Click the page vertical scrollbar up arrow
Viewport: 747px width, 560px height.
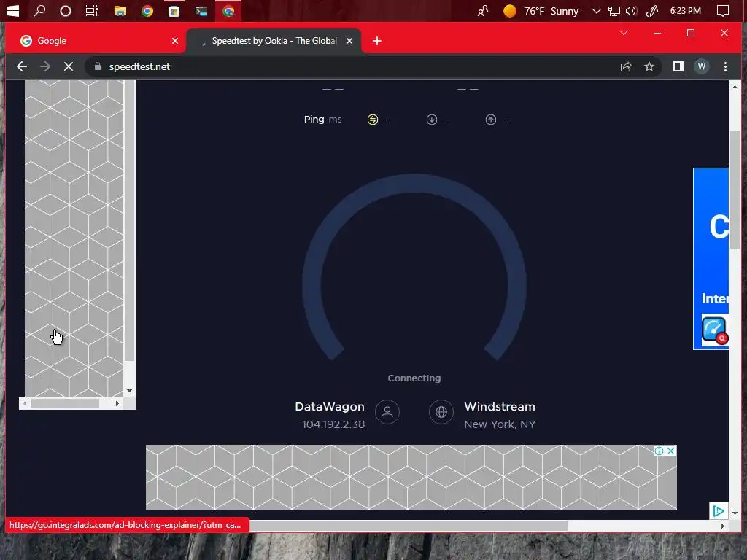tap(735, 87)
